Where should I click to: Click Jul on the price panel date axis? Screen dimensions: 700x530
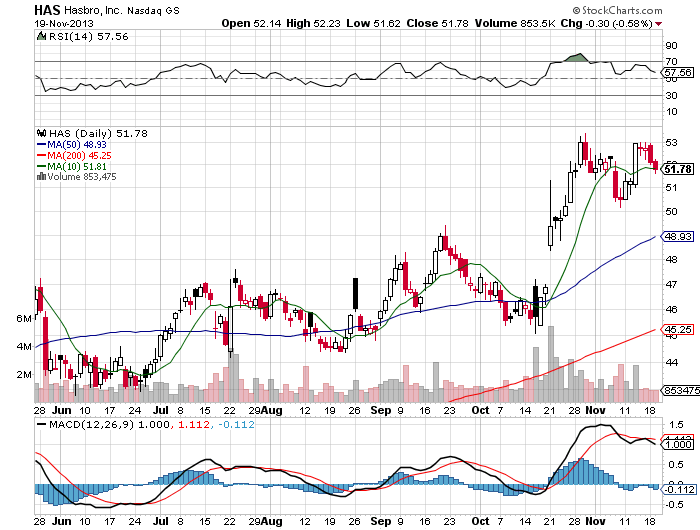(x=160, y=410)
